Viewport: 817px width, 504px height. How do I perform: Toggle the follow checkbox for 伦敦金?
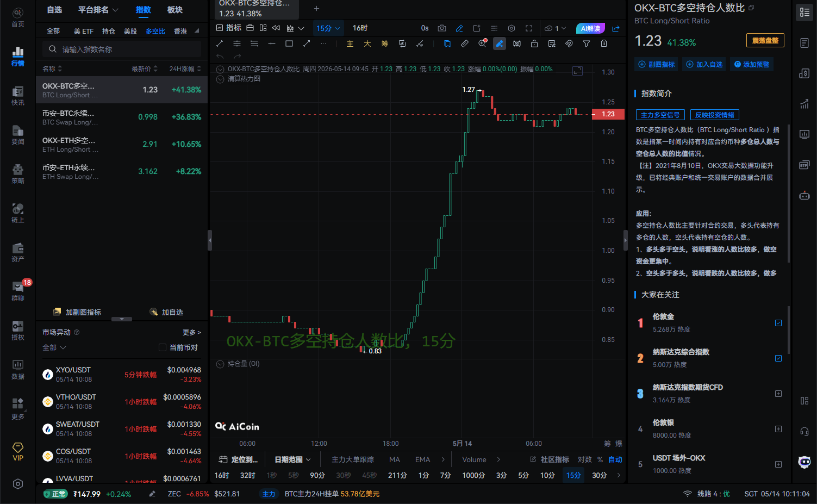[778, 323]
